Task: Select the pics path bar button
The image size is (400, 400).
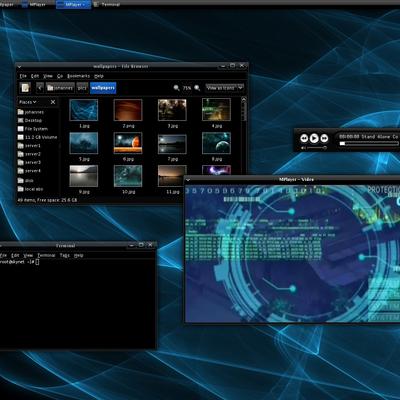Action: coord(82,88)
